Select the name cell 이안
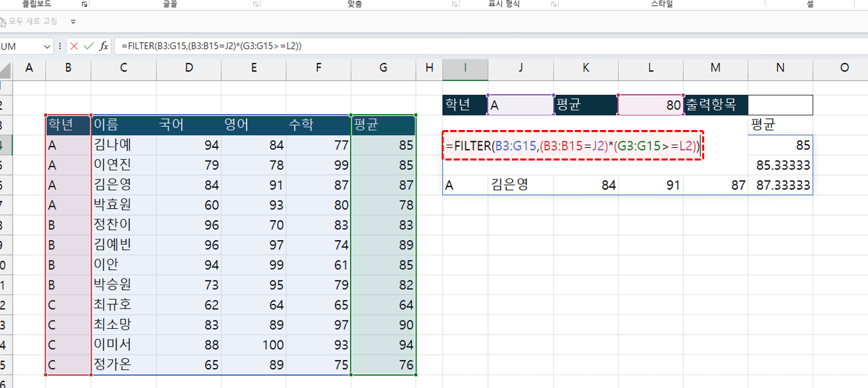 point(124,265)
